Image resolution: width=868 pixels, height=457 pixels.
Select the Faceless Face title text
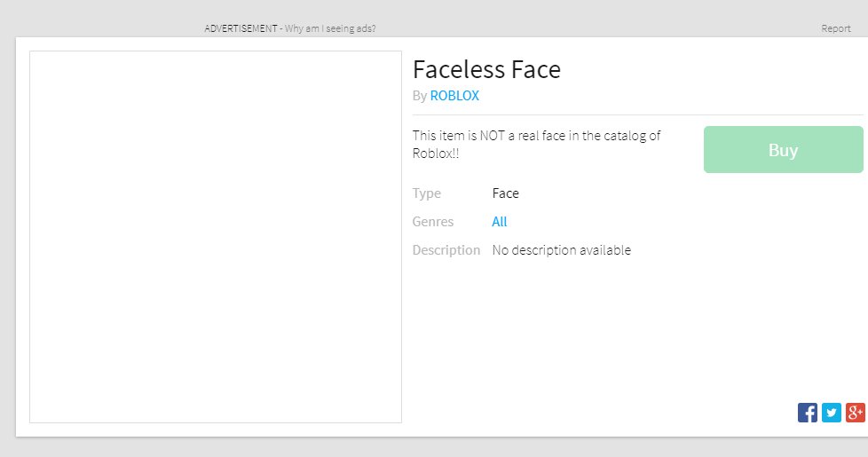tap(486, 70)
